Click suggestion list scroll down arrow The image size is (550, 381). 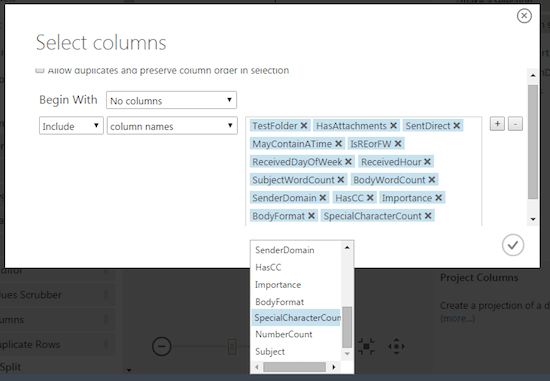click(x=347, y=354)
